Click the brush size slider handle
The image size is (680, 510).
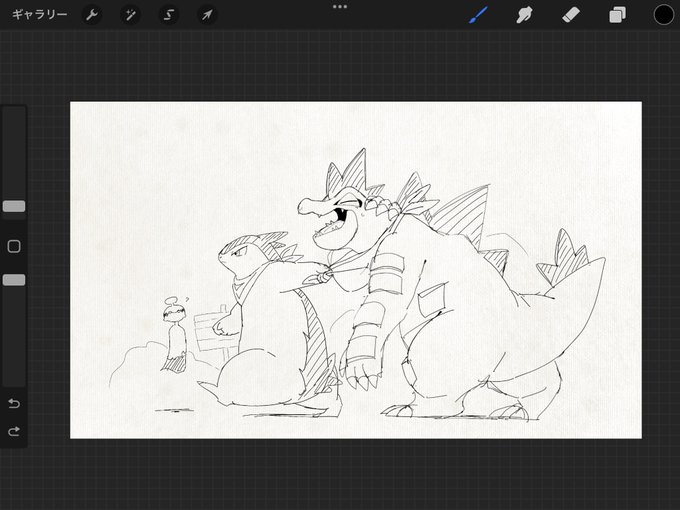14,206
